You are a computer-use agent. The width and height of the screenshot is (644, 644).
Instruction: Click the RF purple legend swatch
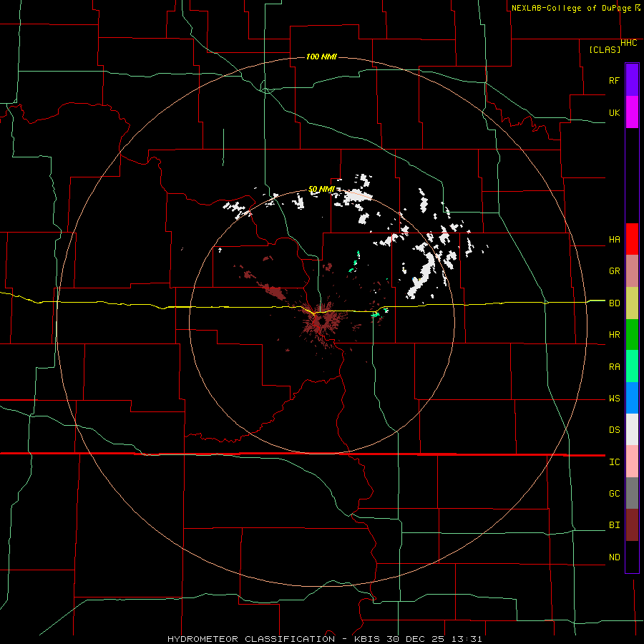(x=632, y=80)
